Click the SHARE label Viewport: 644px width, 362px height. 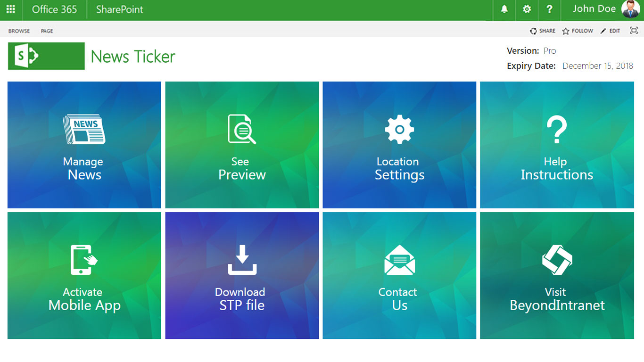tap(547, 31)
